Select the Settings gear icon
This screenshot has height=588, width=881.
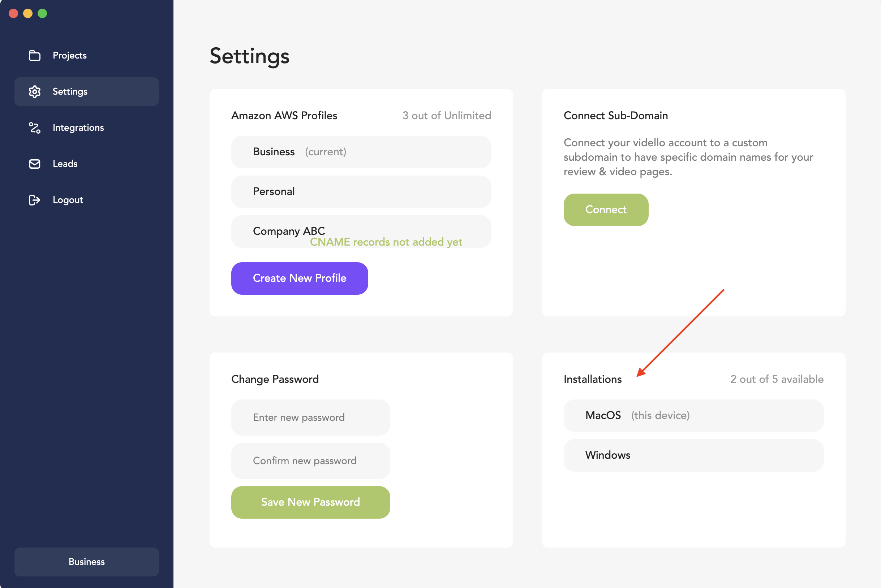35,91
